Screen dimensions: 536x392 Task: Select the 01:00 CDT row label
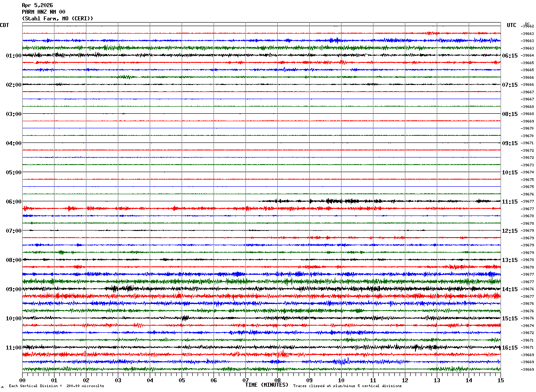(x=14, y=56)
